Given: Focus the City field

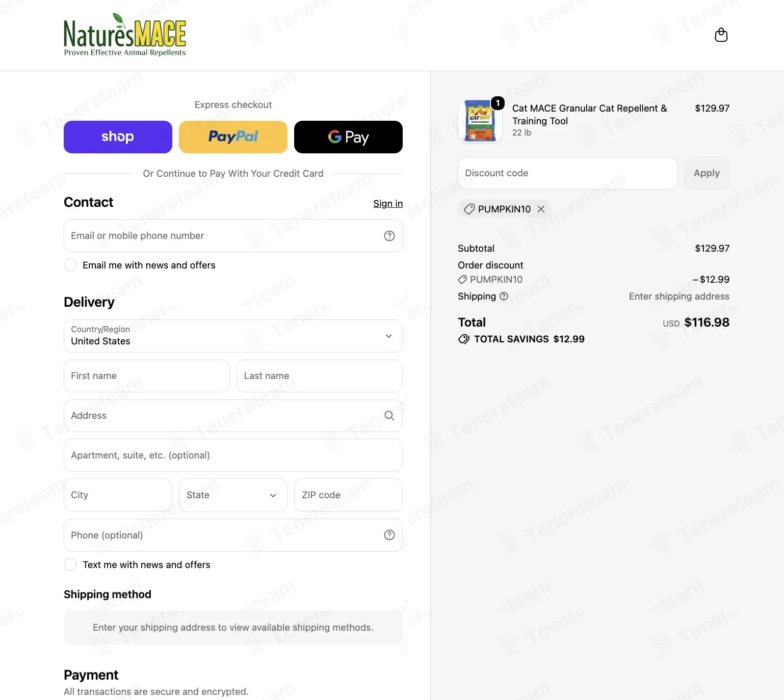Looking at the screenshot, I should click(118, 495).
